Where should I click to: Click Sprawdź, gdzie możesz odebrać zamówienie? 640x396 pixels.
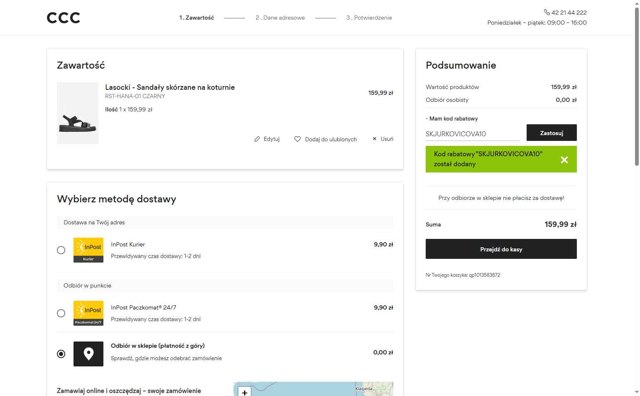pos(166,358)
